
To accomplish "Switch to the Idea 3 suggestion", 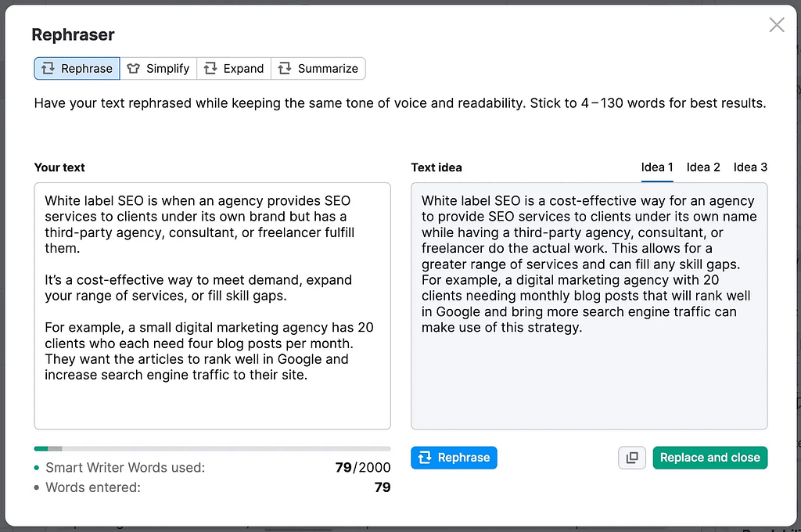I will click(x=750, y=167).
